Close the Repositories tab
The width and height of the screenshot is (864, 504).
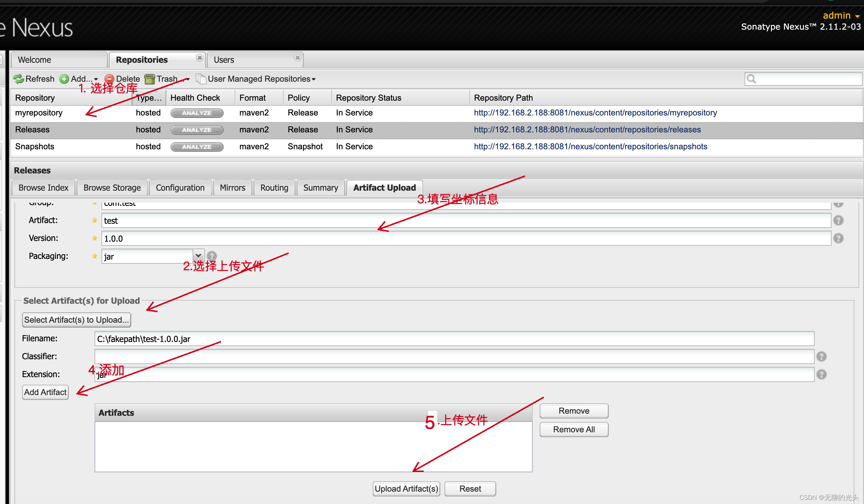199,58
